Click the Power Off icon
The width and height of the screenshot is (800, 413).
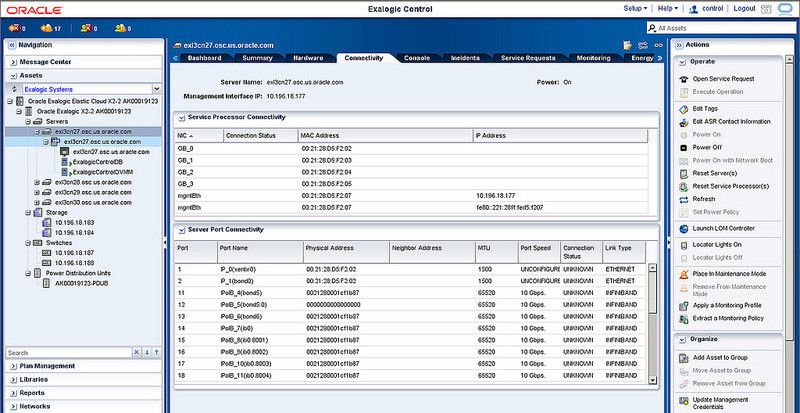[x=684, y=148]
